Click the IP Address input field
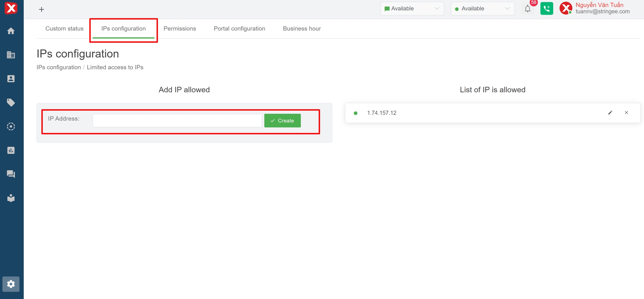 (x=177, y=121)
